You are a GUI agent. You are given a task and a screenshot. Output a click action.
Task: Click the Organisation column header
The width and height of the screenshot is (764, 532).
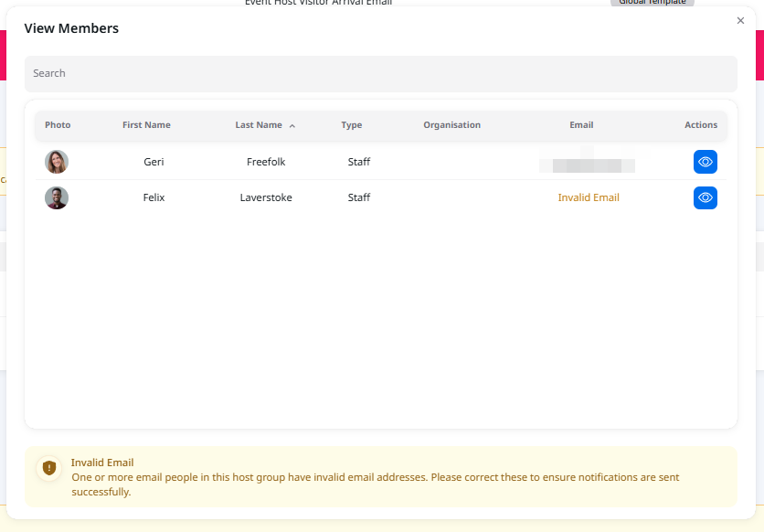tap(451, 125)
